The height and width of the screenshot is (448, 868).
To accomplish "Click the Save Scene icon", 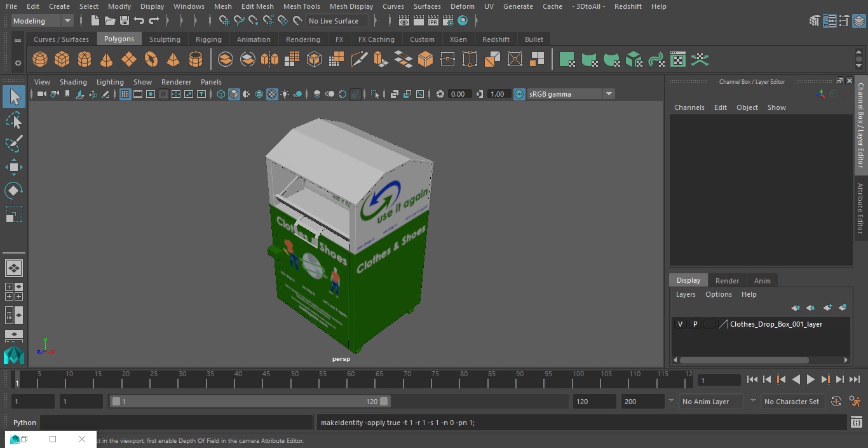I will click(x=125, y=21).
